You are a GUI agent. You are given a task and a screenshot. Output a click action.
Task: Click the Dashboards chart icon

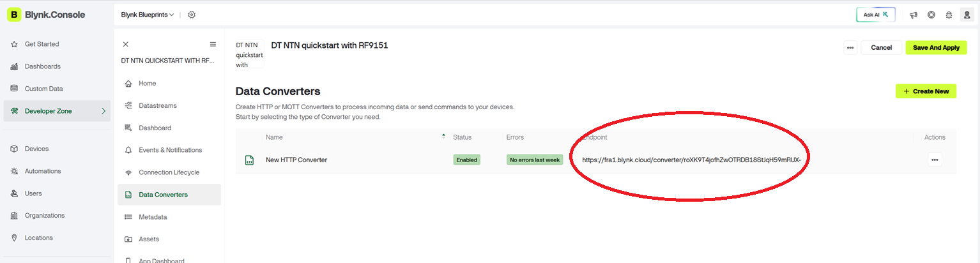pos(14,66)
